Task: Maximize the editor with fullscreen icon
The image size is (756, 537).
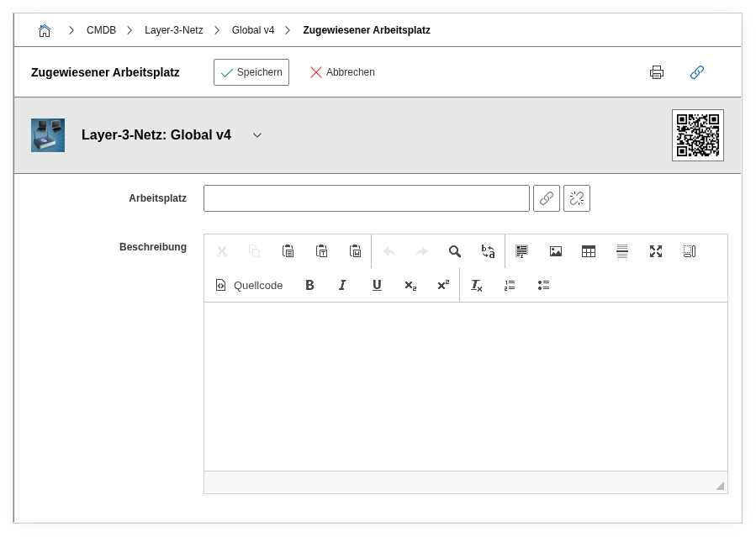Action: pyautogui.click(x=656, y=251)
